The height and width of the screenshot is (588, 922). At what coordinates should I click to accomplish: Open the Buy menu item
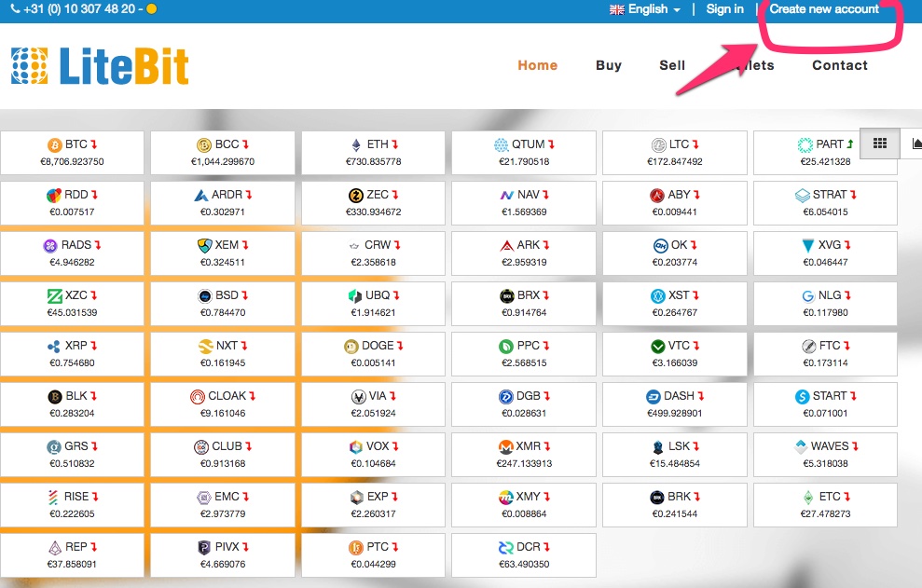click(x=609, y=65)
